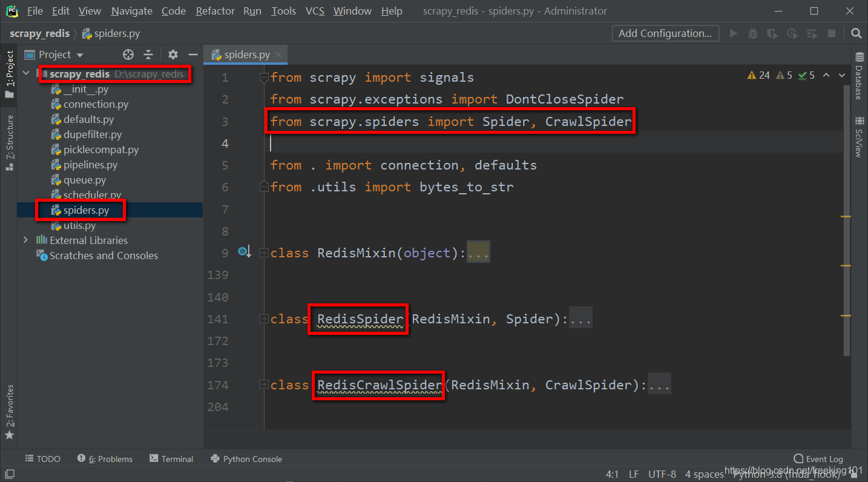Viewport: 868px width, 482px height.
Task: Hide the Project panel with the minus icon
Action: pyautogui.click(x=192, y=54)
